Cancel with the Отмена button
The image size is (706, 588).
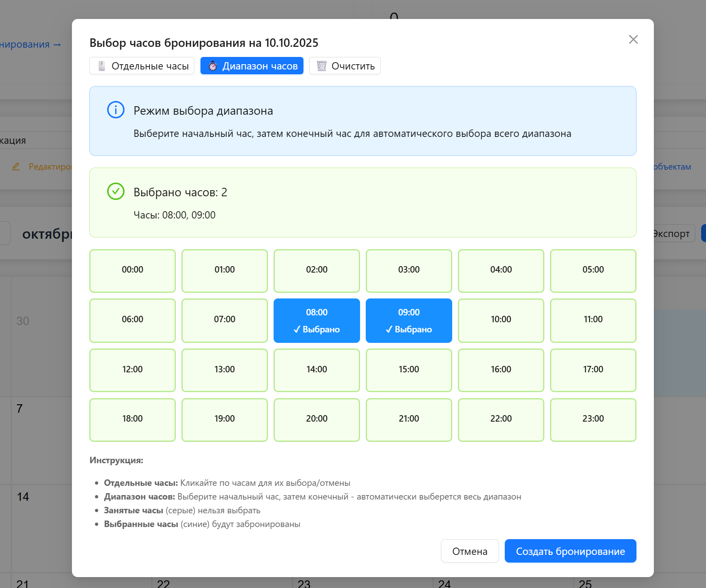[x=470, y=551]
